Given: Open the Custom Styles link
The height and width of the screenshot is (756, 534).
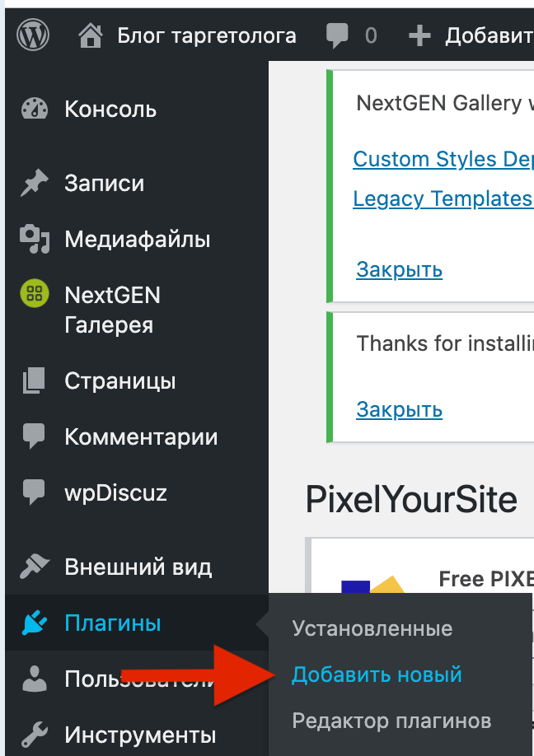Looking at the screenshot, I should pos(443,159).
